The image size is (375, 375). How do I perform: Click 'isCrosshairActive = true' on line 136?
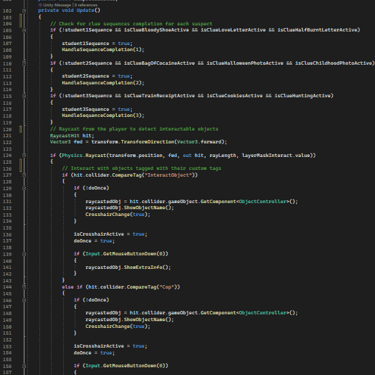coord(109,234)
